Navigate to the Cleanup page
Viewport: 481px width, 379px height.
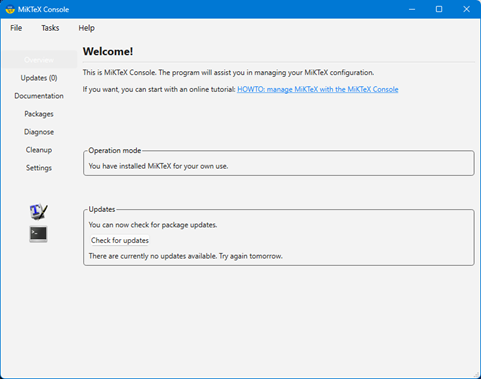click(x=39, y=150)
